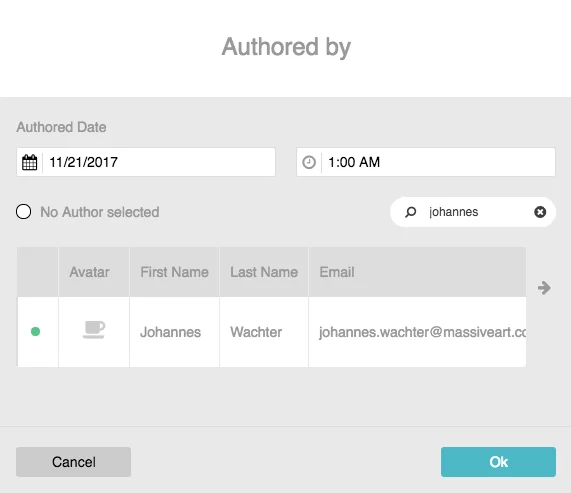Click the magnifier icon in the search box
This screenshot has width=571, height=493.
pyautogui.click(x=410, y=212)
